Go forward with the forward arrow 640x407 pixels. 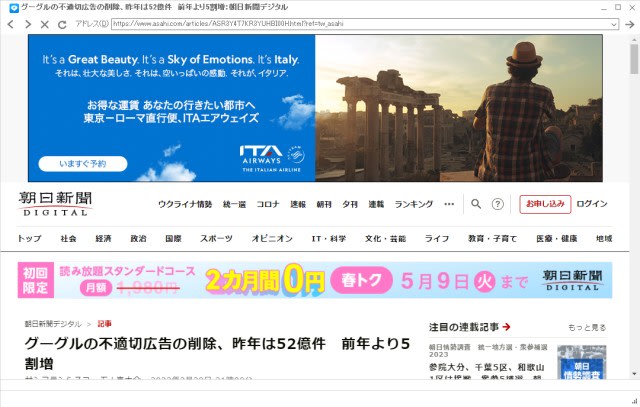click(28, 24)
